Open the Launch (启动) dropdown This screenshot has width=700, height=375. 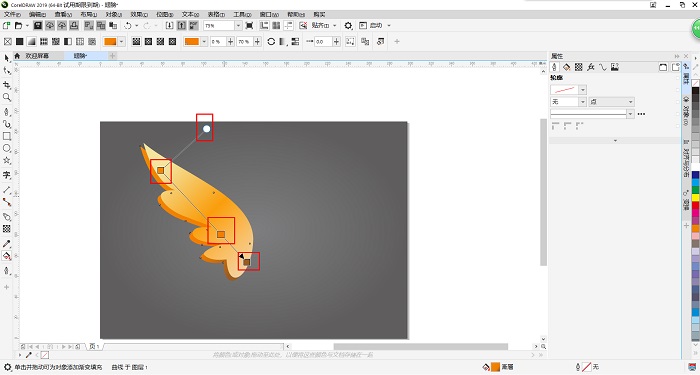389,25
